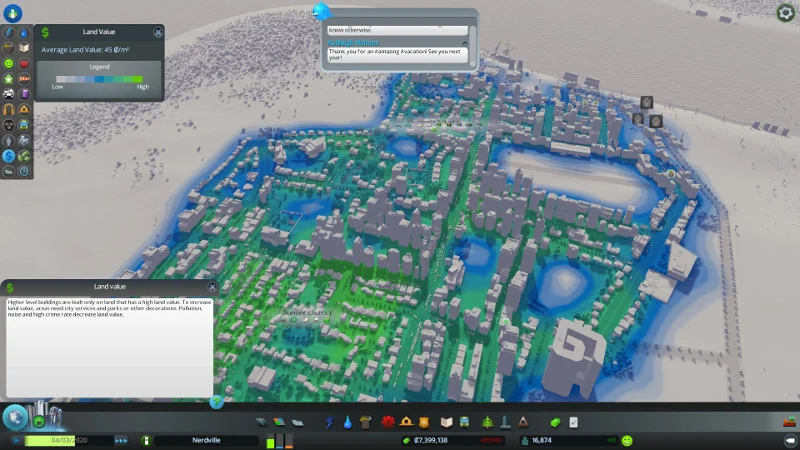The width and height of the screenshot is (800, 450).
Task: Open the Fire department helmet menu
Action: [x=406, y=422]
